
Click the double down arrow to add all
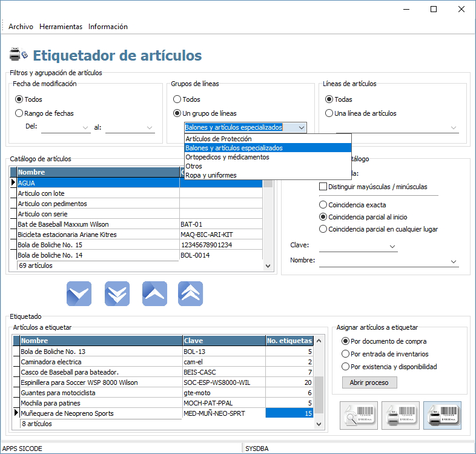(117, 294)
